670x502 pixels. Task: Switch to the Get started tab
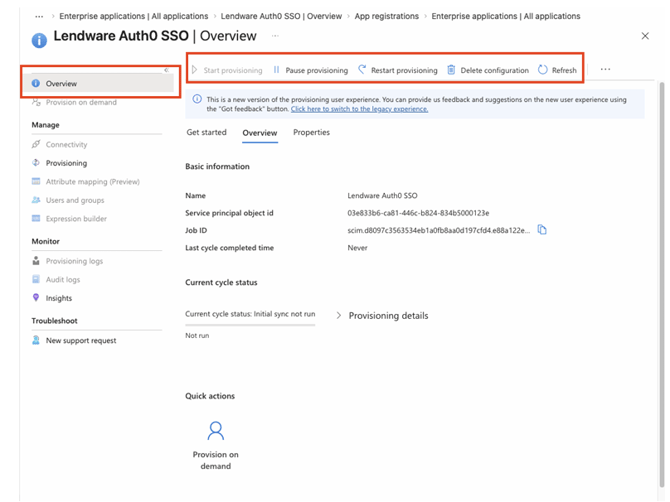[x=207, y=133]
